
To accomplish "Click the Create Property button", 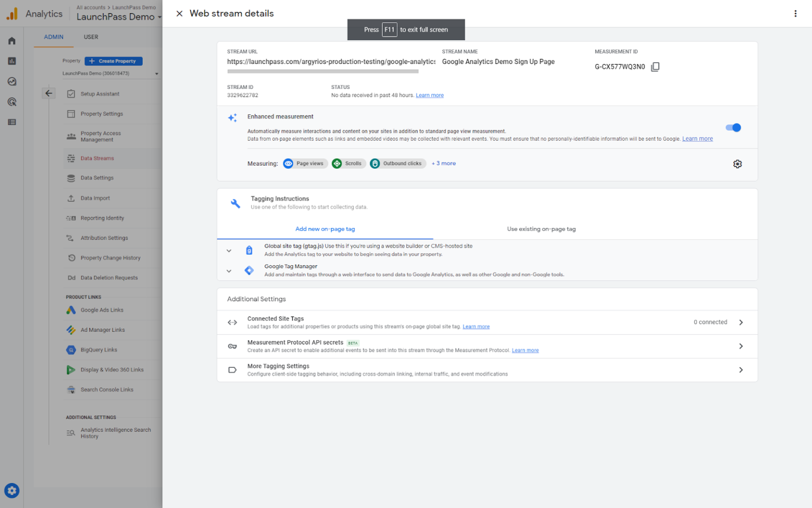I will click(x=113, y=61).
